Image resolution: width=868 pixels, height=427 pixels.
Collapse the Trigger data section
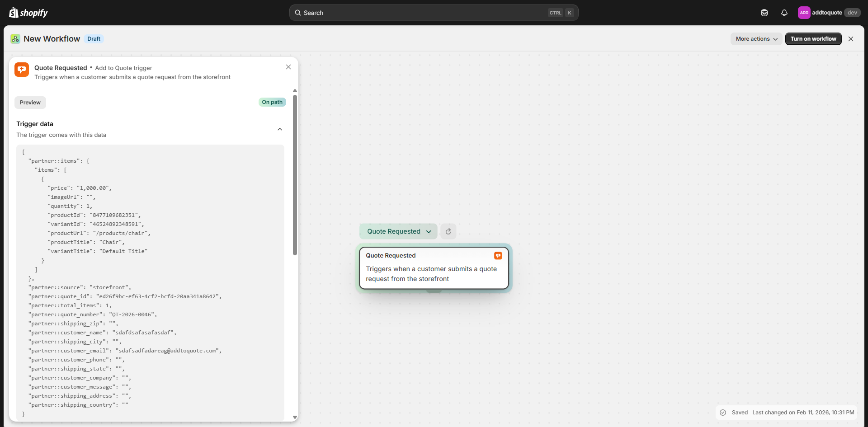pyautogui.click(x=280, y=129)
